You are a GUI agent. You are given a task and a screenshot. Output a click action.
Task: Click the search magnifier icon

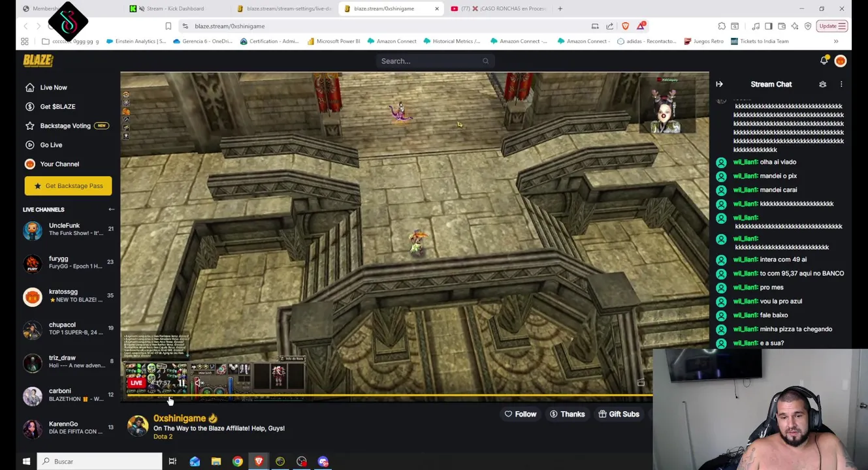485,61
